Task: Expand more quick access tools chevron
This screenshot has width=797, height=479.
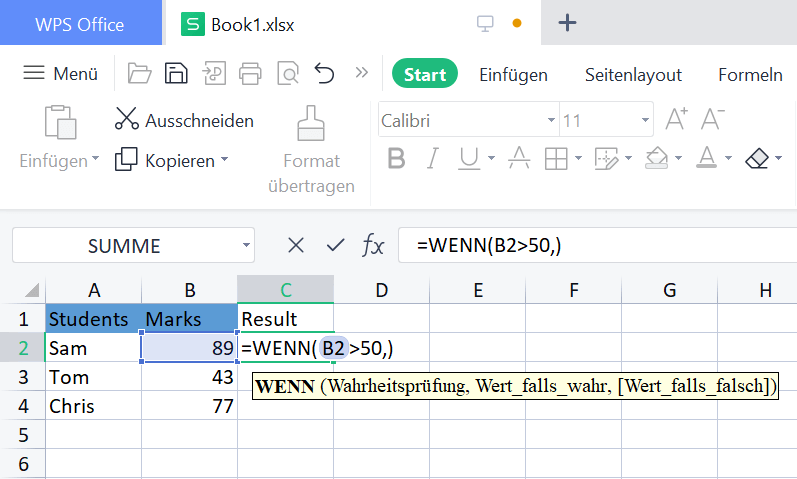Action: tap(361, 73)
